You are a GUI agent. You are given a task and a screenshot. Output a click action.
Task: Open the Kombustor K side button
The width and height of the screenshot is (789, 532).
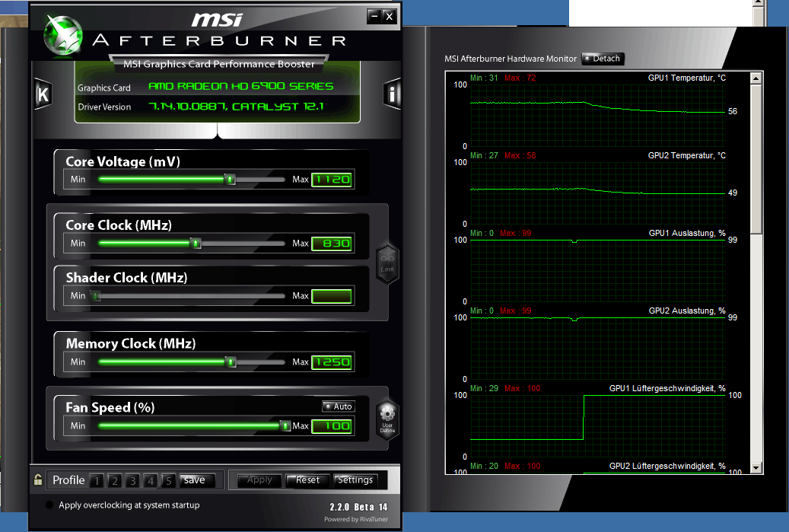coord(43,94)
